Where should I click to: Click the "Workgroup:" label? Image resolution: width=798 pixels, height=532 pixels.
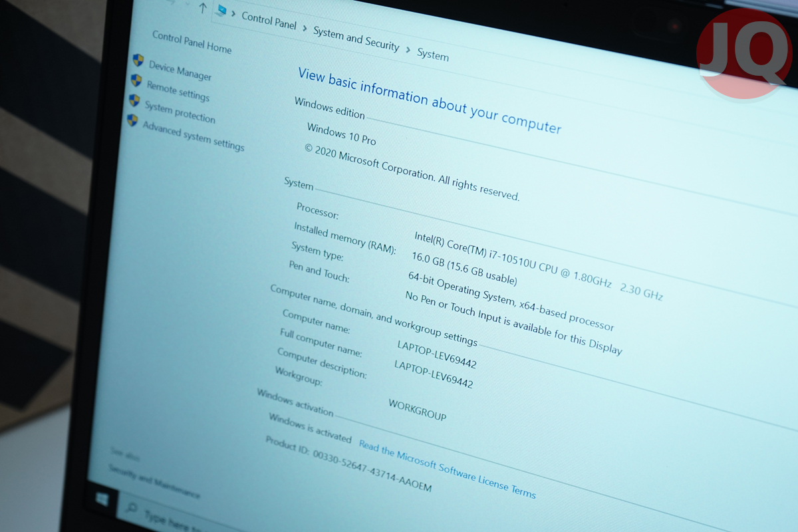[299, 376]
